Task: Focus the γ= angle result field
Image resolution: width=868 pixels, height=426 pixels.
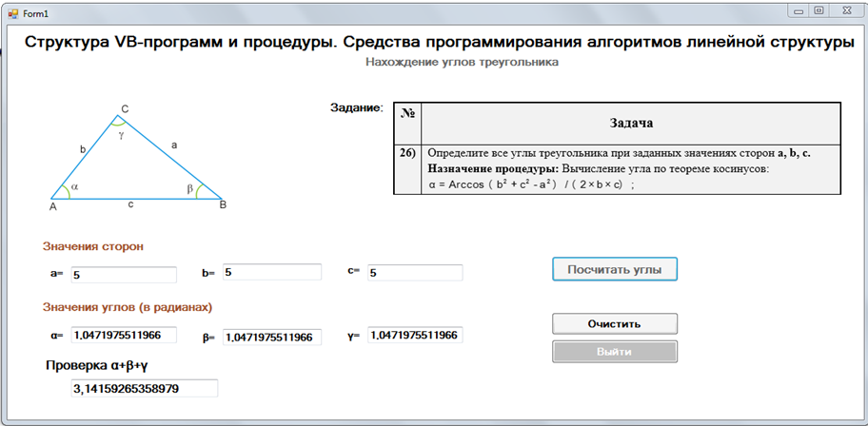Action: (414, 336)
